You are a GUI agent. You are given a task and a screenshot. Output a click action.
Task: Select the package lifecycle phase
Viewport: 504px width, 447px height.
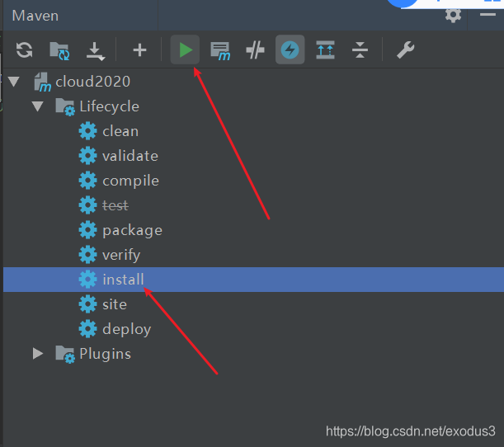(x=132, y=230)
